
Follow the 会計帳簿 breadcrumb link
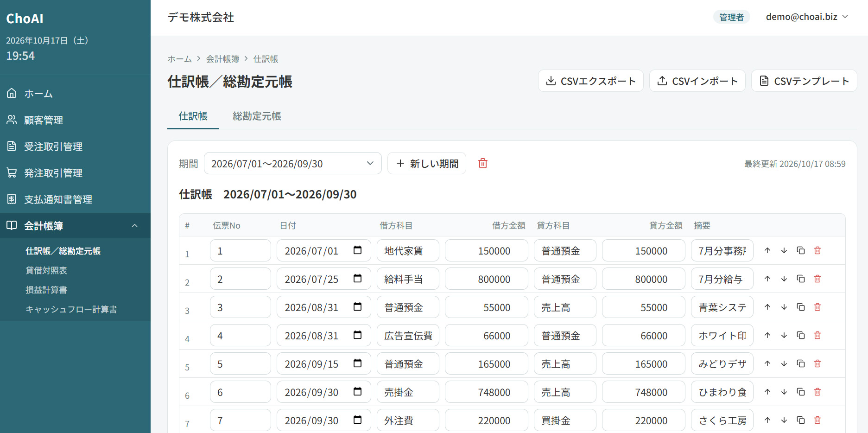223,59
